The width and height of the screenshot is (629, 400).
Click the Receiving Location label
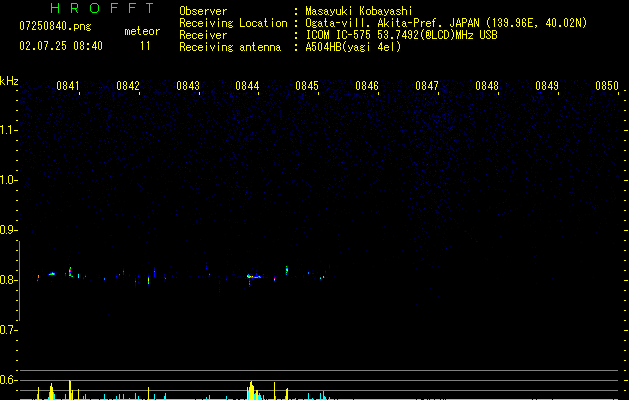tap(233, 23)
